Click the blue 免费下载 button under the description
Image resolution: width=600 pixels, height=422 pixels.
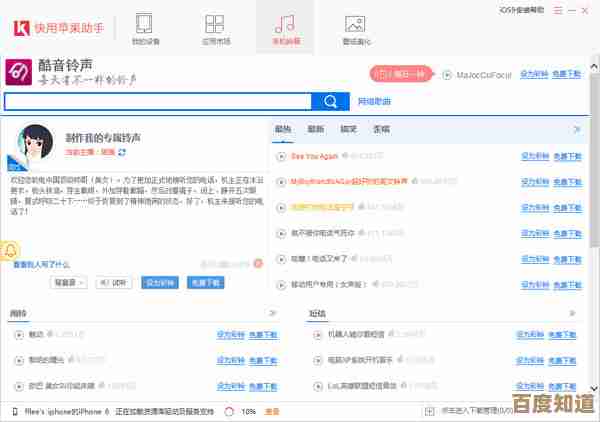pos(205,283)
